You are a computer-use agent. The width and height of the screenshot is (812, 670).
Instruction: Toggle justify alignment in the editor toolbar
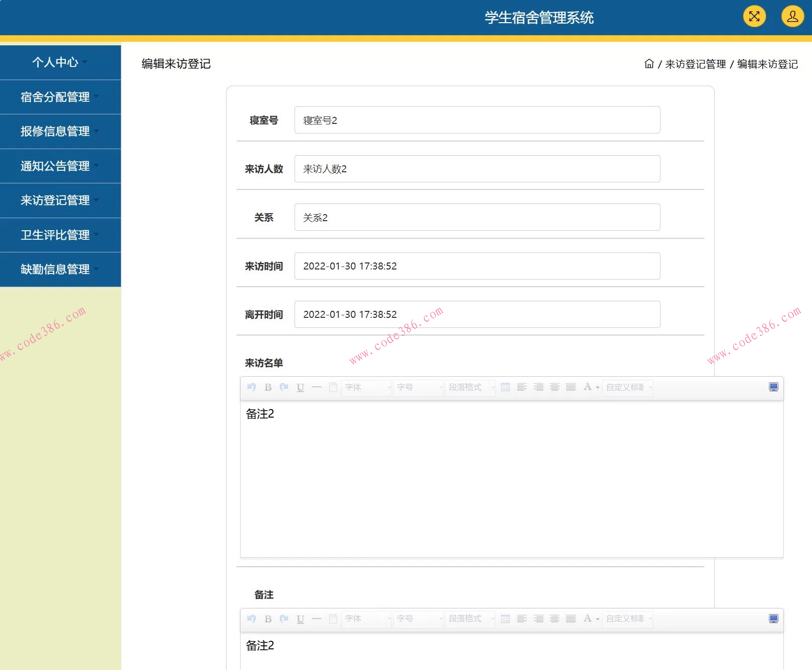570,387
